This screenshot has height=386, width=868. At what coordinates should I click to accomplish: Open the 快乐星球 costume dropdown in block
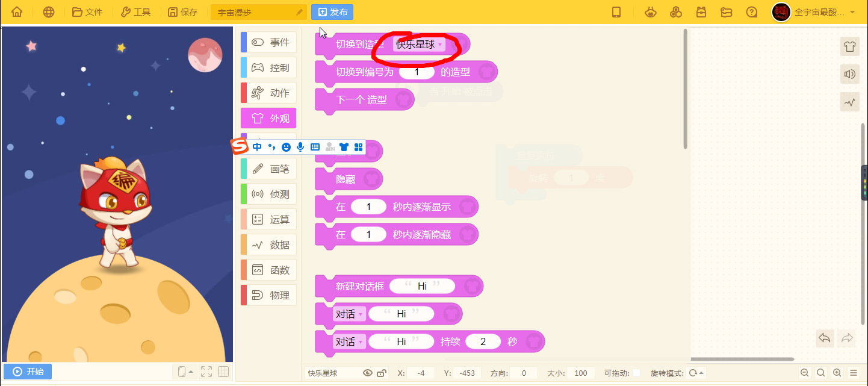pyautogui.click(x=419, y=45)
